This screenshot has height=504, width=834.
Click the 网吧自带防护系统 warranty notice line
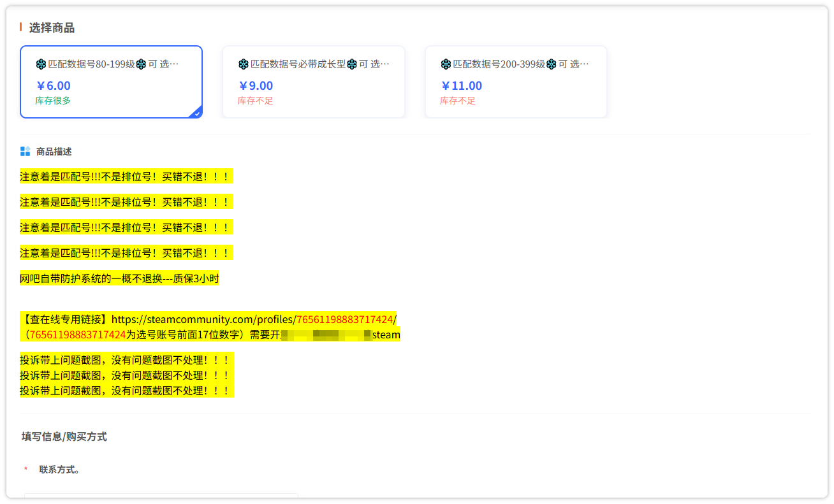pyautogui.click(x=119, y=278)
